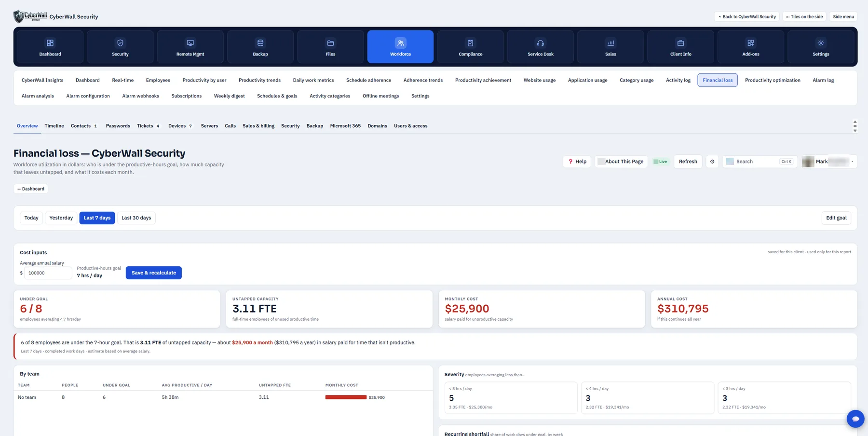Click the client tabs overflow scroll arrows
Image resolution: width=868 pixels, height=436 pixels.
point(855,126)
